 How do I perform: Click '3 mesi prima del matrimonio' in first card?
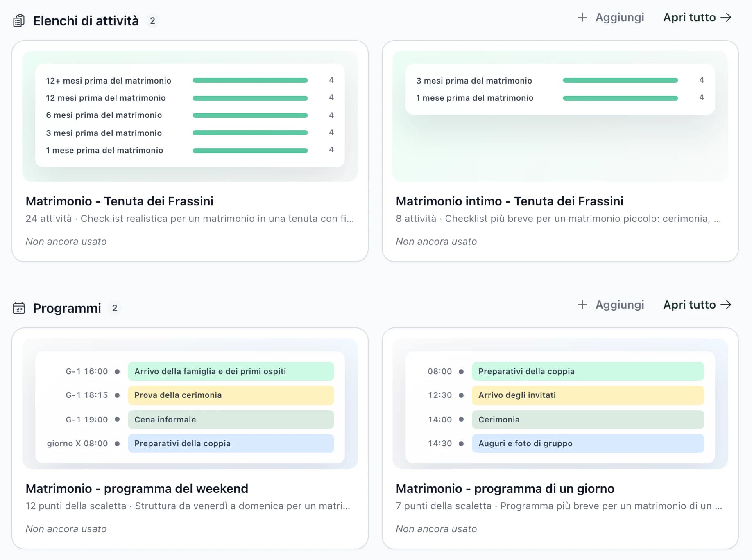click(104, 133)
